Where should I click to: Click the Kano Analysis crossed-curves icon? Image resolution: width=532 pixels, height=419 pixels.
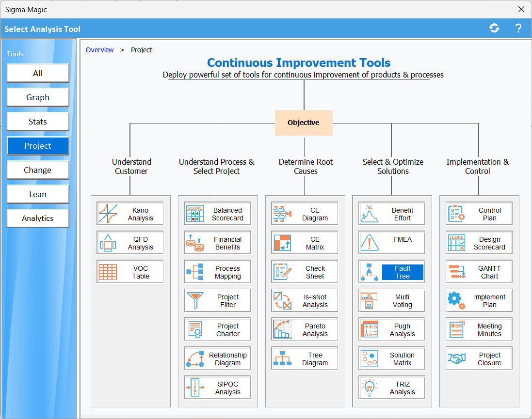(108, 214)
